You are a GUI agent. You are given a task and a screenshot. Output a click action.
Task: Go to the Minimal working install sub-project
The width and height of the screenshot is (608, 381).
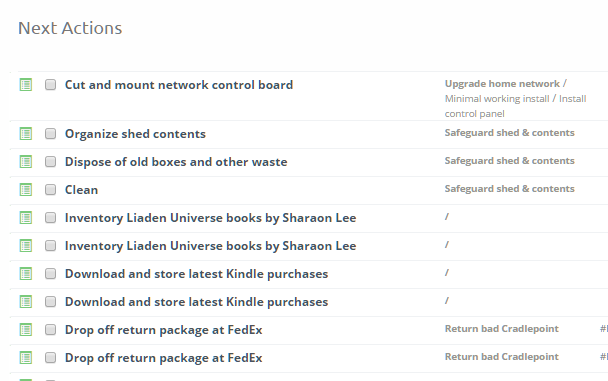click(x=497, y=99)
